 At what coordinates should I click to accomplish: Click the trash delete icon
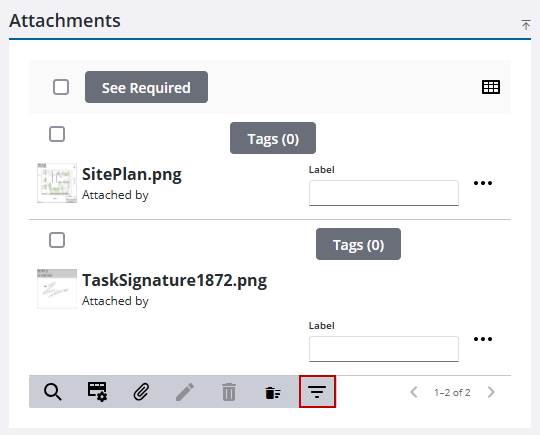tap(229, 392)
